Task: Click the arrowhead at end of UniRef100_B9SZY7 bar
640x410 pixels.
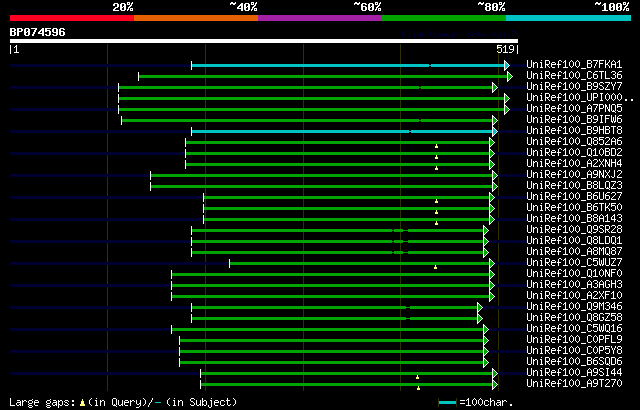Action: (x=495, y=87)
